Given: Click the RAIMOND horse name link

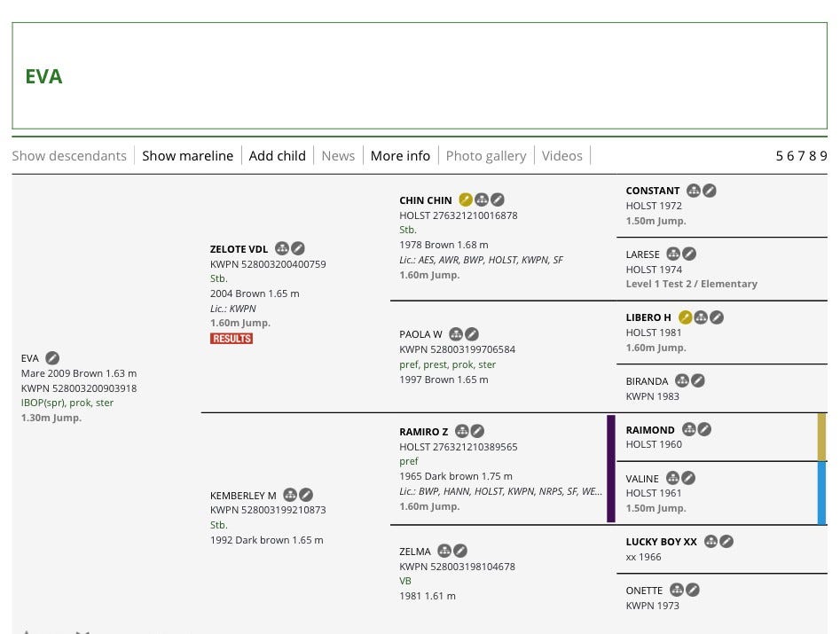Looking at the screenshot, I should (x=650, y=430).
